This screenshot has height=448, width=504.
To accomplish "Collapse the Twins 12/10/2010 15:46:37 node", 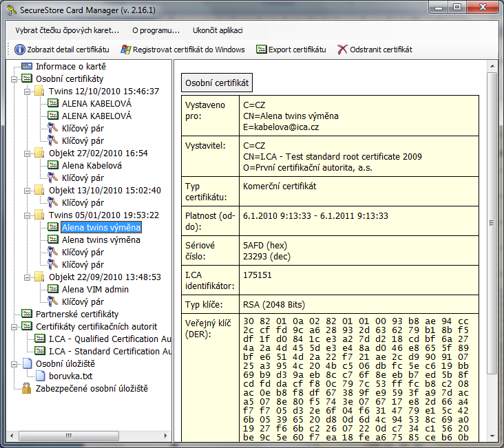I will point(28,92).
